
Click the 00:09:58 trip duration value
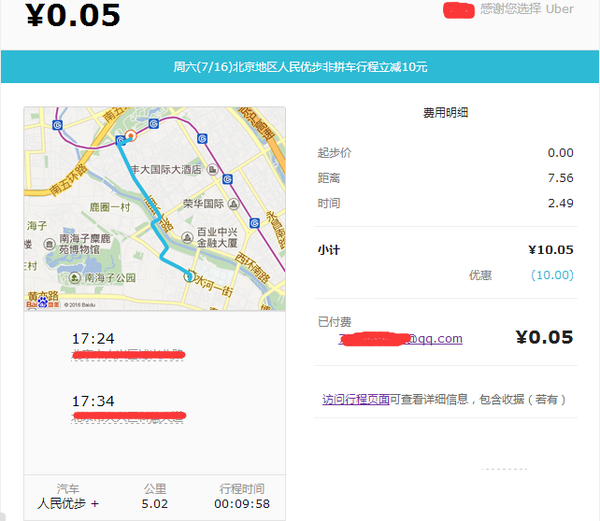[244, 504]
